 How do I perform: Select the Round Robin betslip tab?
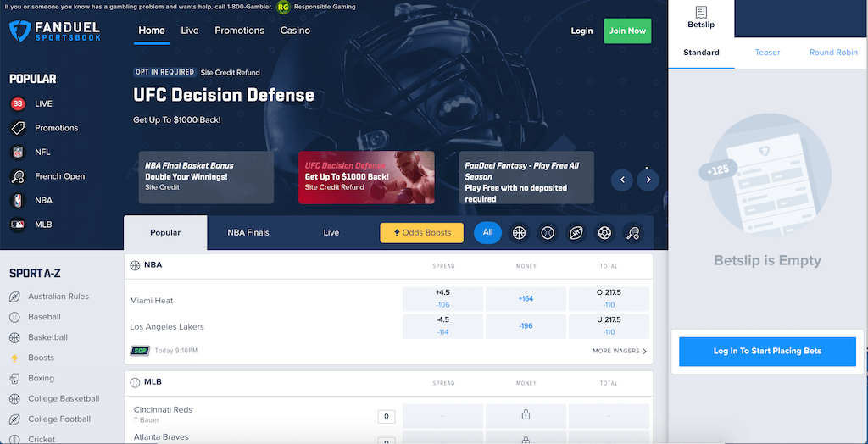pyautogui.click(x=833, y=53)
